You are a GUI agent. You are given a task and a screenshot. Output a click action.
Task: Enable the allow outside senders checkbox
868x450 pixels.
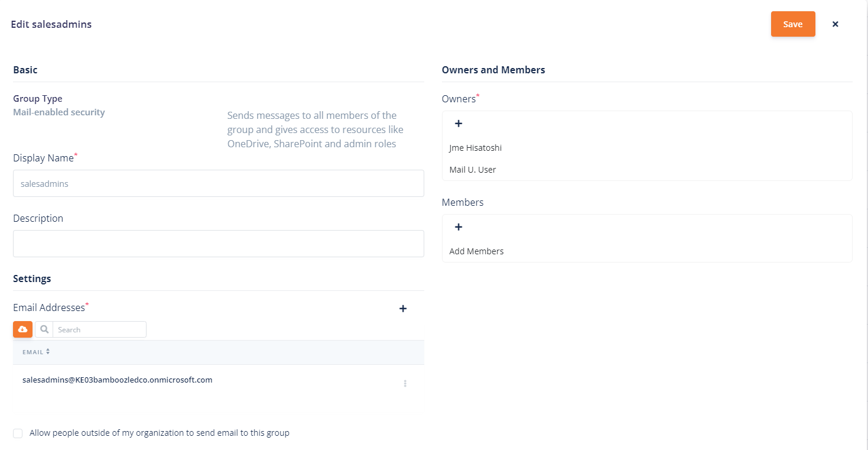18,433
